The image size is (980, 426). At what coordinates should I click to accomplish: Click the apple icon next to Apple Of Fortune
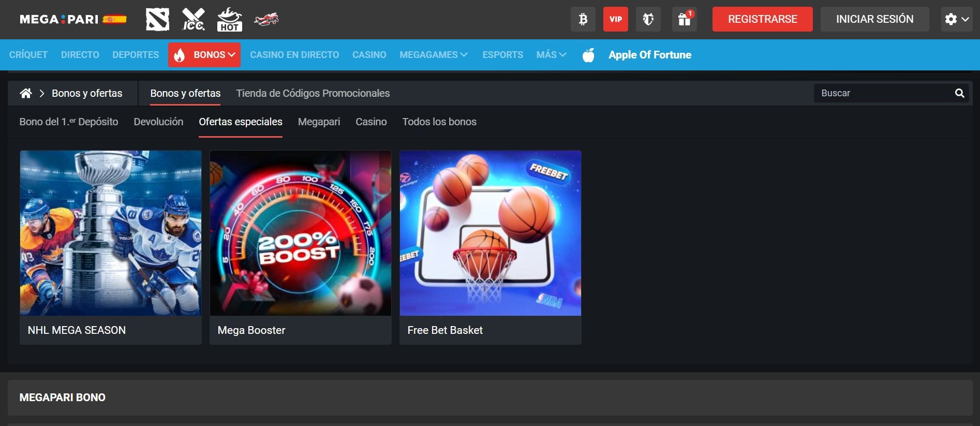(x=588, y=55)
